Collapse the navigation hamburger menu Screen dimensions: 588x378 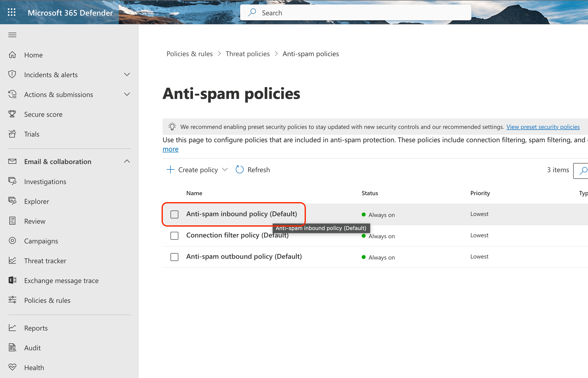(12, 35)
